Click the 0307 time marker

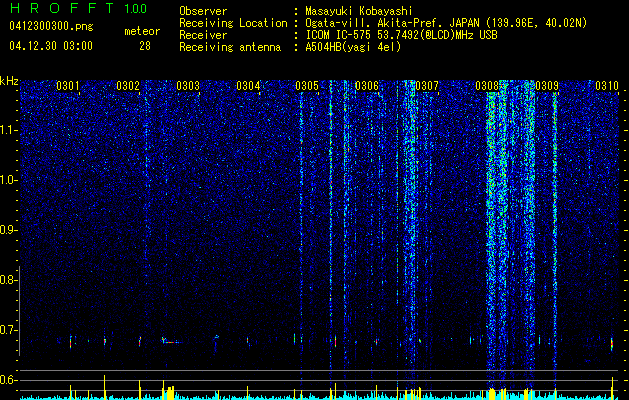(x=427, y=85)
